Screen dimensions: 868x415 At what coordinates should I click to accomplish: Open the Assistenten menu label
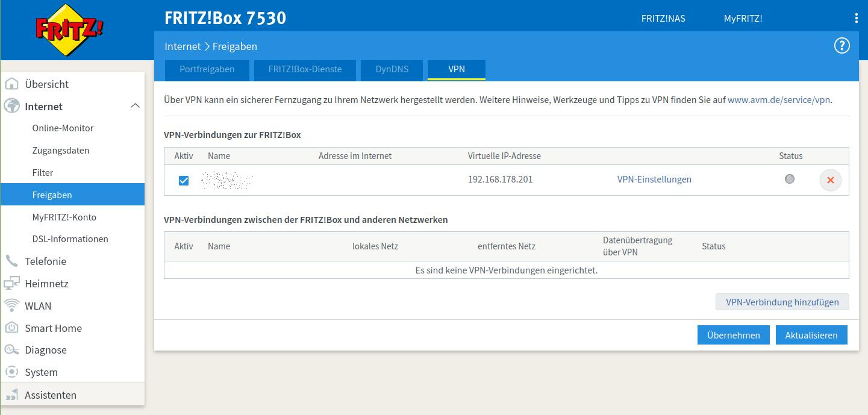pyautogui.click(x=51, y=395)
